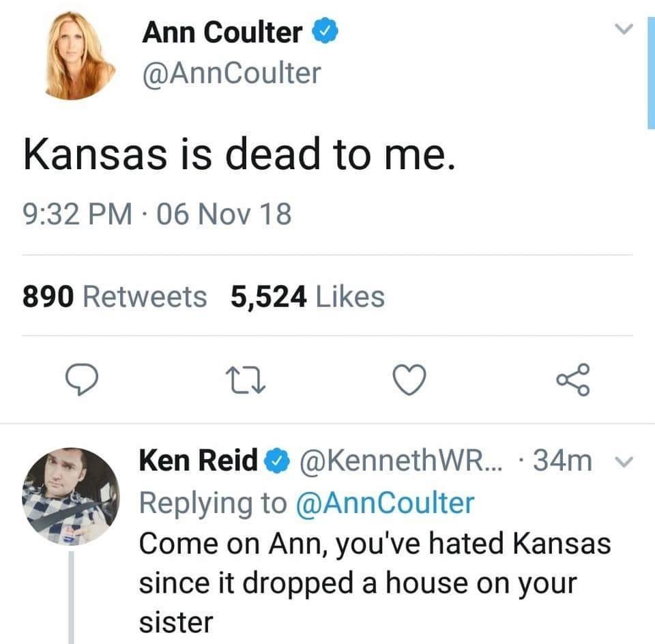The height and width of the screenshot is (644, 655).
Task: View the 890 Retweets list
Action: (x=115, y=297)
